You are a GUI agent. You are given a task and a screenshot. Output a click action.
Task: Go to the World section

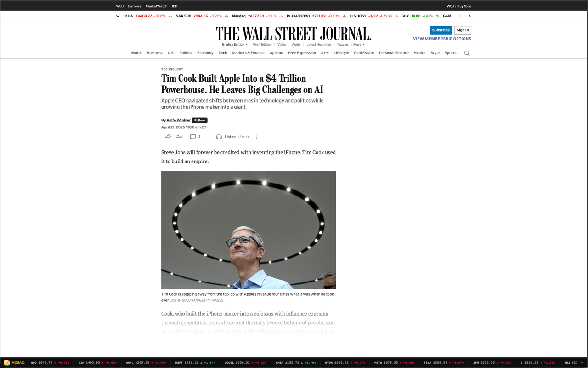(x=136, y=53)
